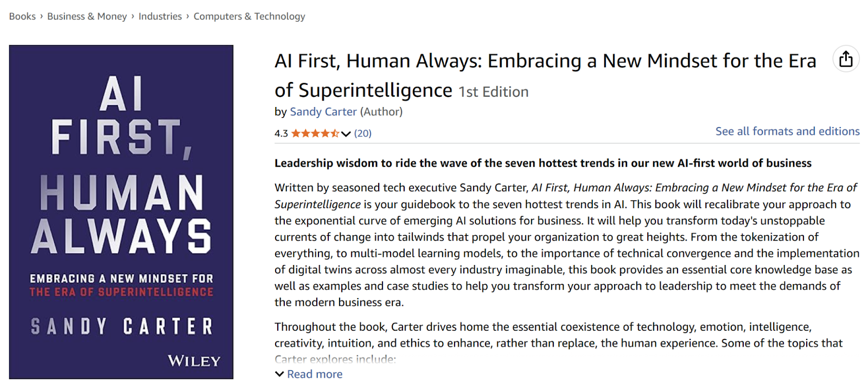Click the AI First, Human Always cover image
Screen dimensions: 868x391
point(121,212)
